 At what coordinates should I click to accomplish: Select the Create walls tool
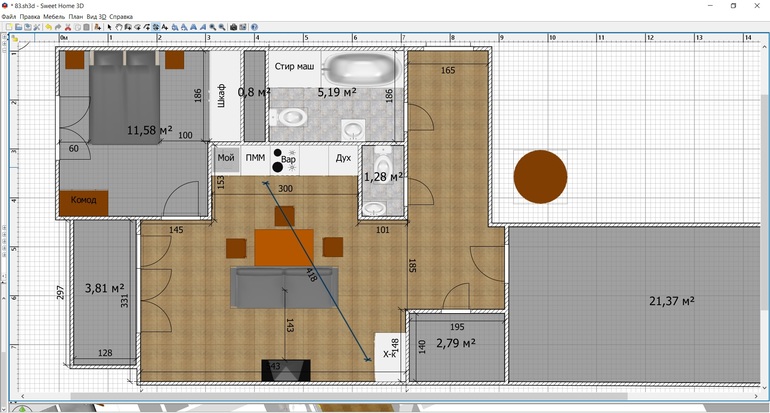pyautogui.click(x=128, y=27)
